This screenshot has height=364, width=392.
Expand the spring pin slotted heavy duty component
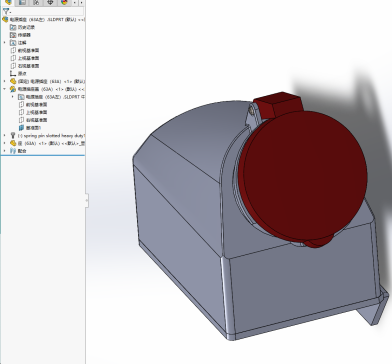tap(5, 135)
